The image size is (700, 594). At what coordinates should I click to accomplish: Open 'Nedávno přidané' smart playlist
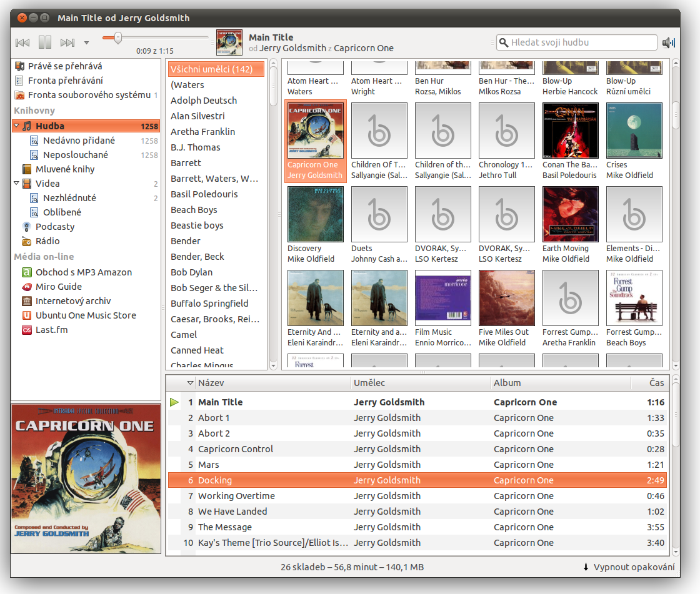79,141
